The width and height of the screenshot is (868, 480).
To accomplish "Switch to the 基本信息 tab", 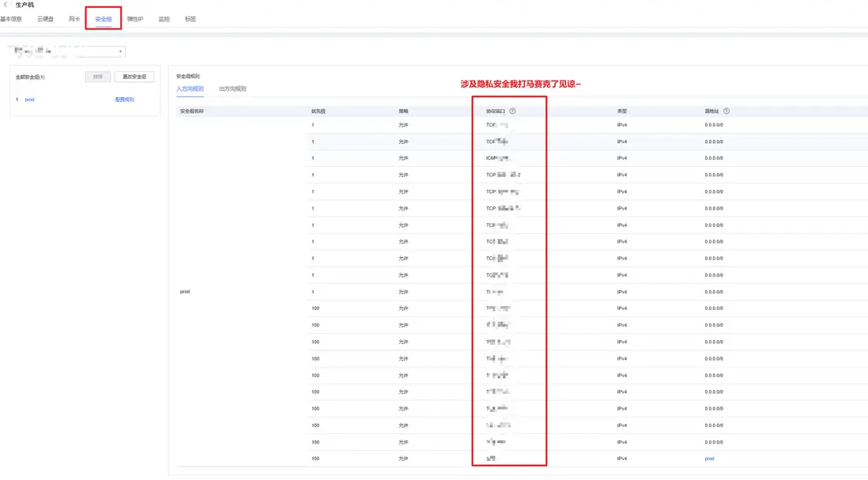I will [11, 19].
